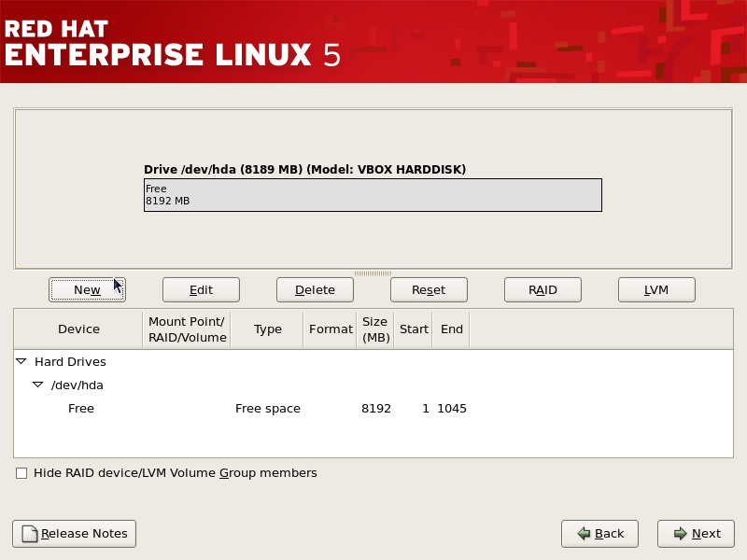Go to the Next installer screen
Image resolution: width=747 pixels, height=560 pixels.
(696, 534)
